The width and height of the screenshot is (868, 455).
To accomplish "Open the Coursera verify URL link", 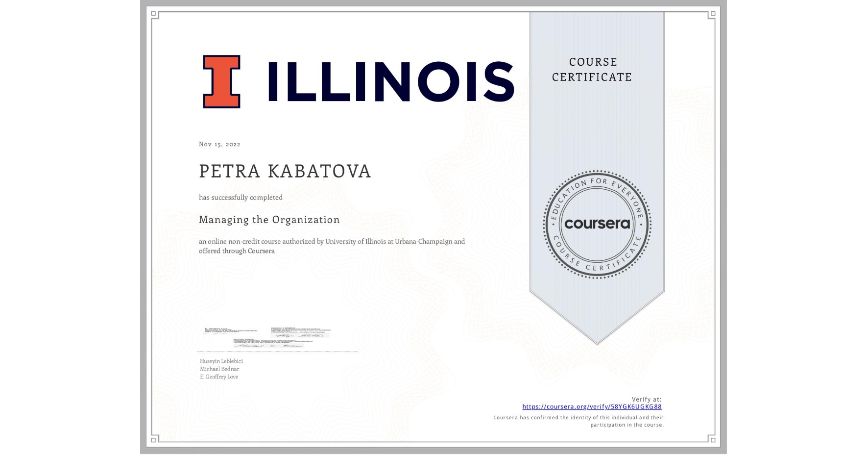I will (x=592, y=406).
